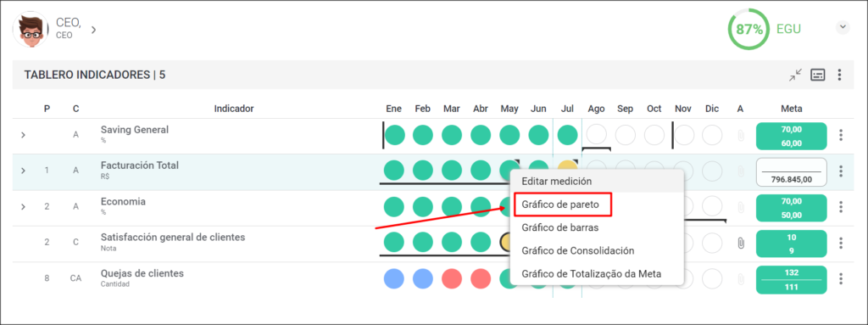Click Saving General meta 70,00/60,00 box
The width and height of the screenshot is (868, 325).
[x=791, y=136]
